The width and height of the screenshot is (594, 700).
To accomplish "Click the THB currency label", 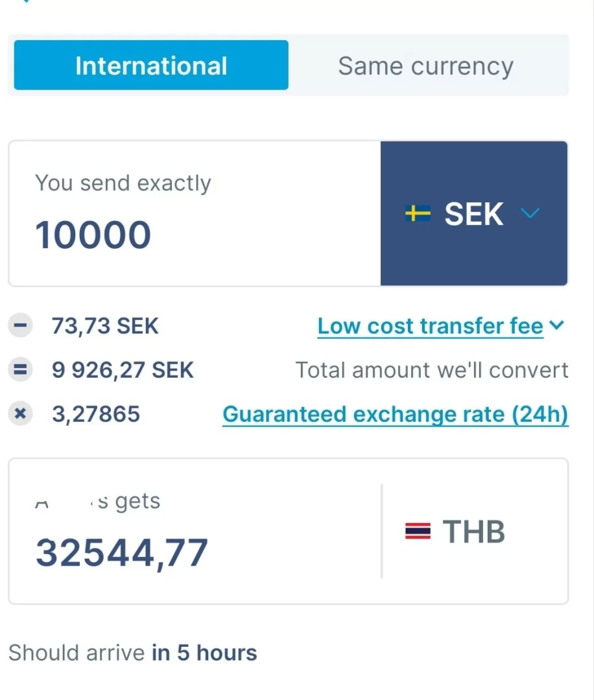I will [x=473, y=532].
